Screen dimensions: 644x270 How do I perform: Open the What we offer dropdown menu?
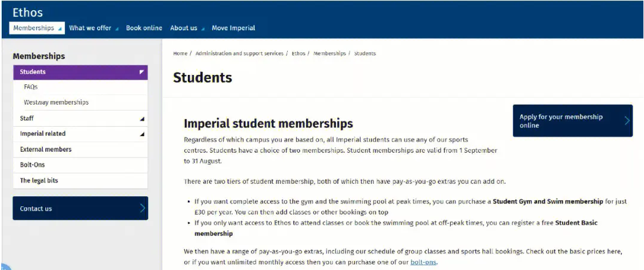click(93, 28)
